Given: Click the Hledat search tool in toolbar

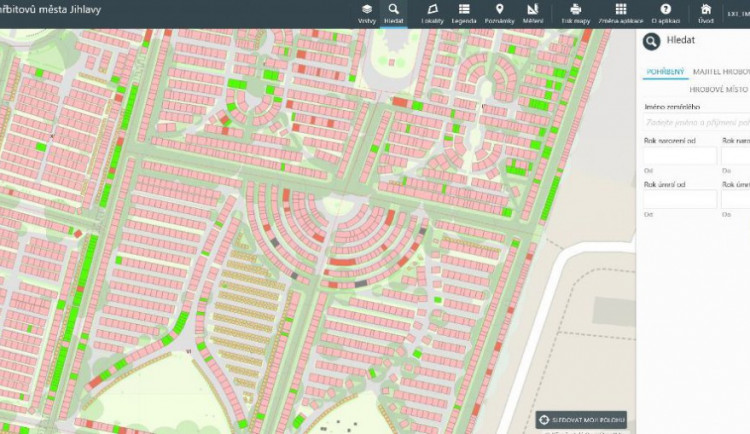Looking at the screenshot, I should 394,12.
